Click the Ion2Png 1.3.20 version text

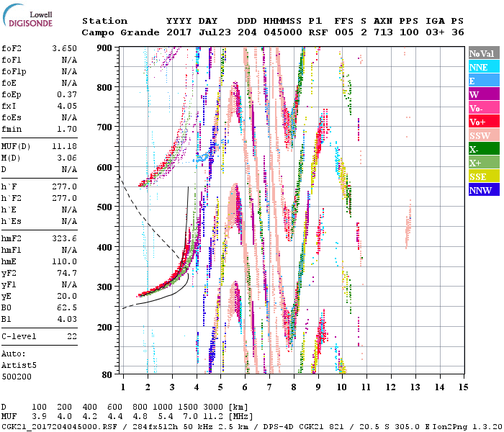click(x=467, y=426)
